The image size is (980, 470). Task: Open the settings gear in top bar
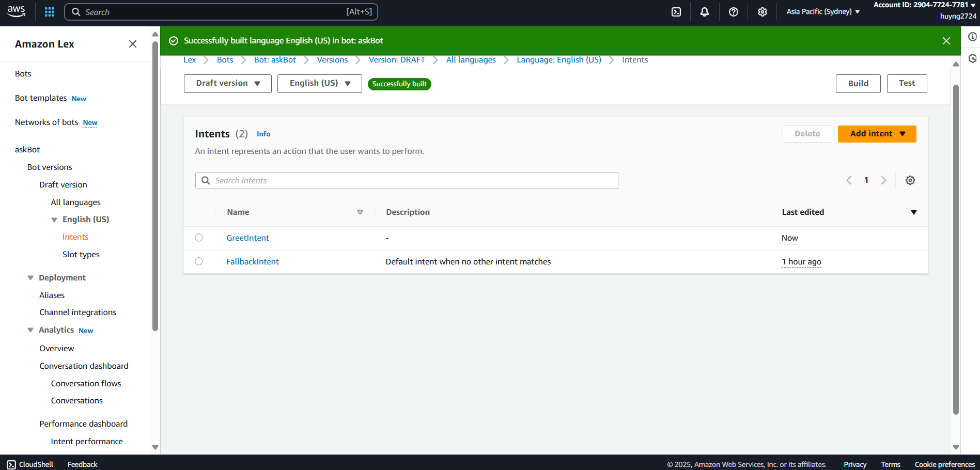pyautogui.click(x=763, y=12)
